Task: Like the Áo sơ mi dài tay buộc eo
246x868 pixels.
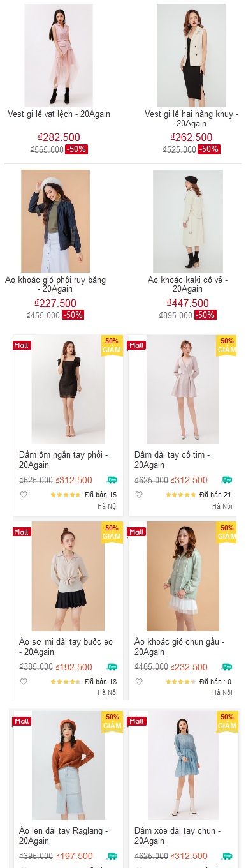Action: (24, 682)
